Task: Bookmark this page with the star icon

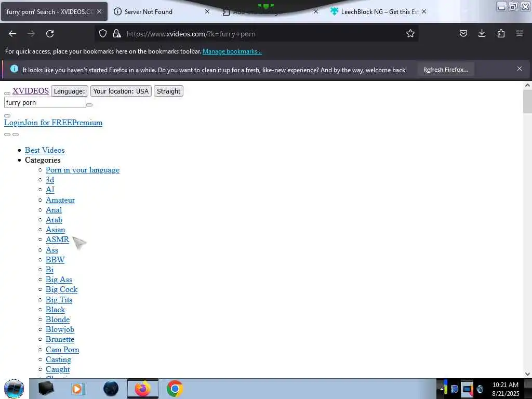Action: pyautogui.click(x=410, y=33)
